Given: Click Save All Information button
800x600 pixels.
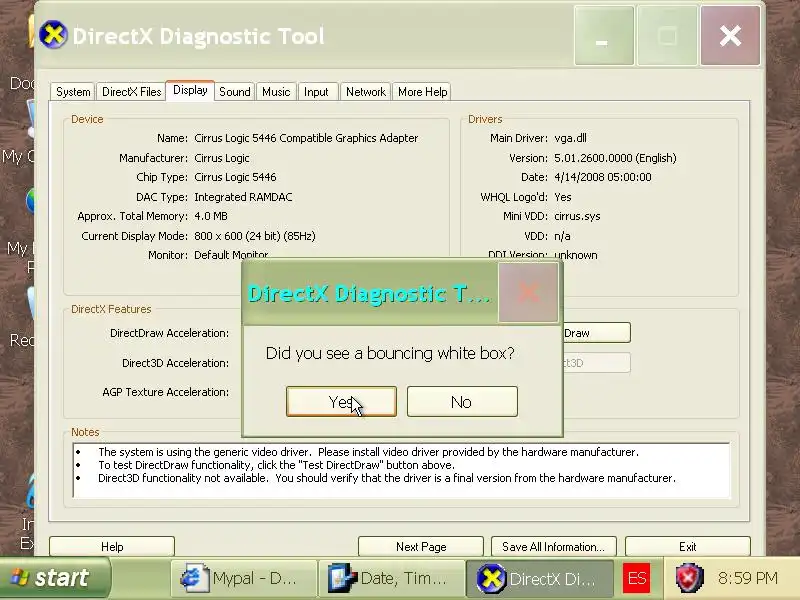Looking at the screenshot, I should coord(554,546).
